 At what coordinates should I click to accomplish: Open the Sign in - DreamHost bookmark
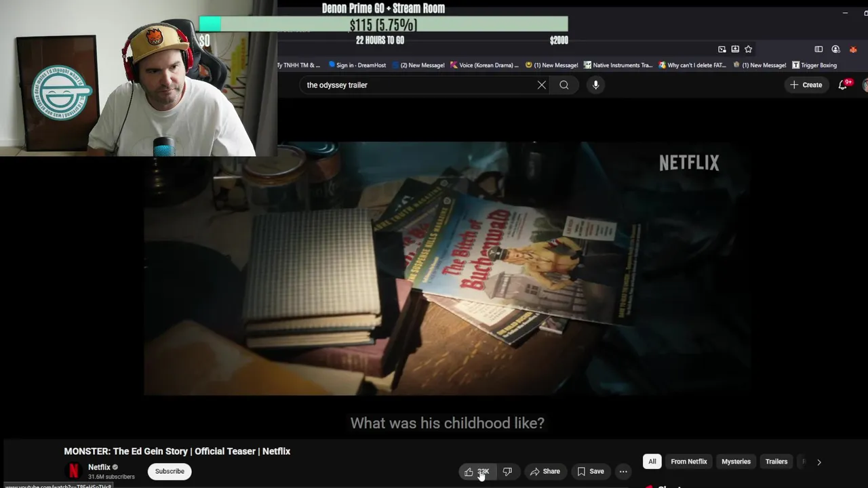click(357, 65)
